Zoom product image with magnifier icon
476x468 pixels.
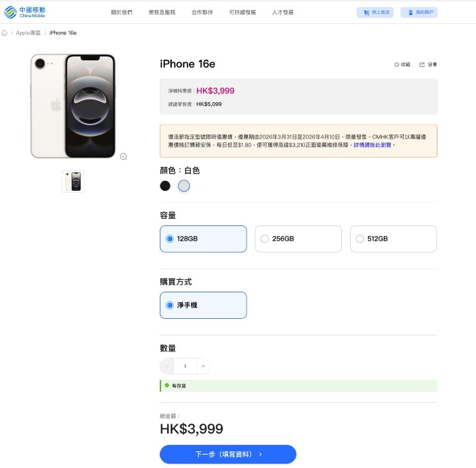click(x=123, y=156)
